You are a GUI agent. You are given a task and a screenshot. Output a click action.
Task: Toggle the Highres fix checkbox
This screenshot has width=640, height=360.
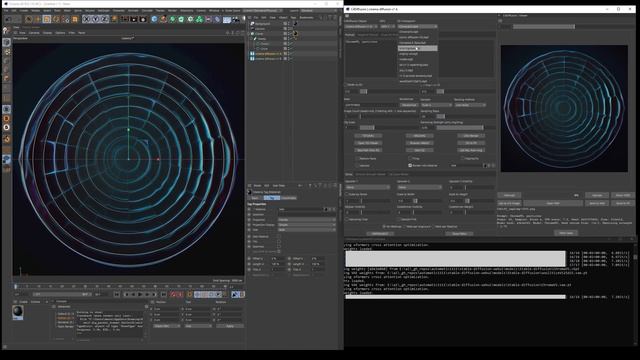462,158
